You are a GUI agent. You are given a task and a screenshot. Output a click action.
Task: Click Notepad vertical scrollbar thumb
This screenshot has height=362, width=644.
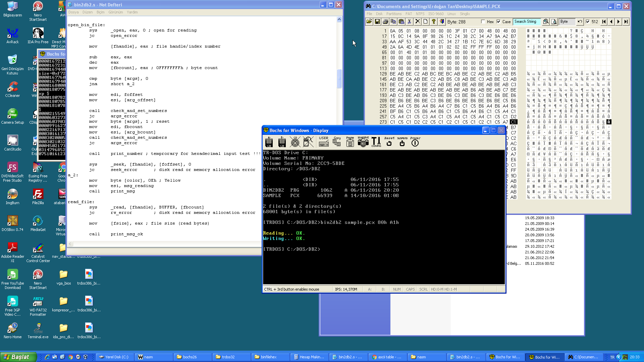pyautogui.click(x=339, y=78)
